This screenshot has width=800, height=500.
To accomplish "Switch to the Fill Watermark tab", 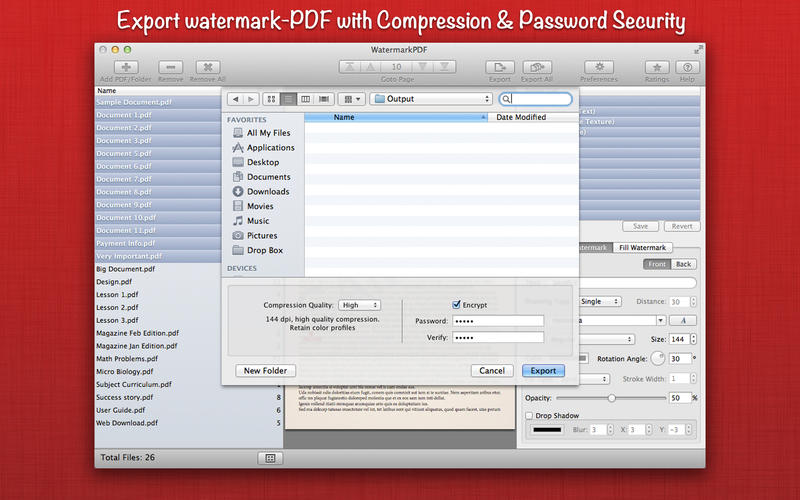I will tap(642, 247).
